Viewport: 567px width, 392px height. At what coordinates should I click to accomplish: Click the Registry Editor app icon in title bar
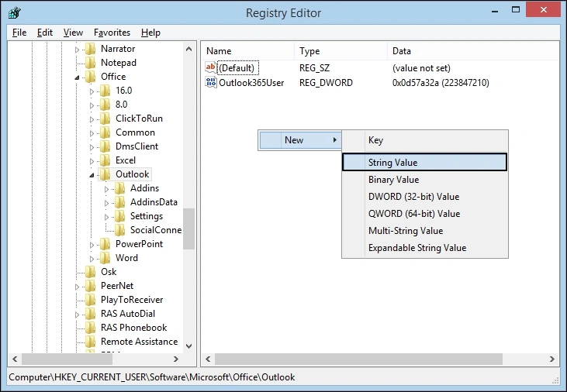point(14,13)
